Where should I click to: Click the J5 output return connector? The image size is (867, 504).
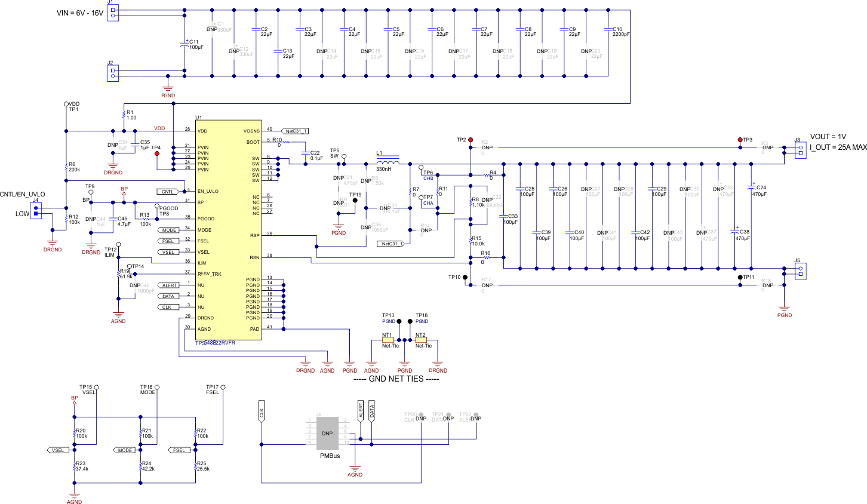tap(800, 271)
